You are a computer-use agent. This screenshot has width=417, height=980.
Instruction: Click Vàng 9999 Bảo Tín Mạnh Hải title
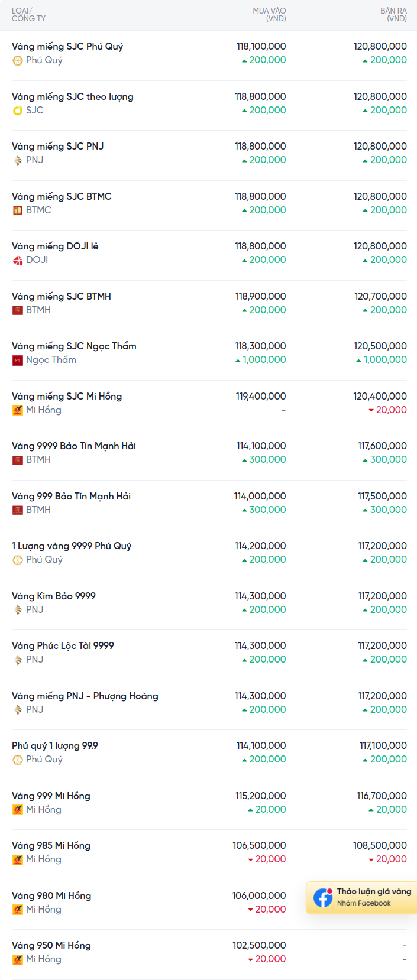coord(73,446)
